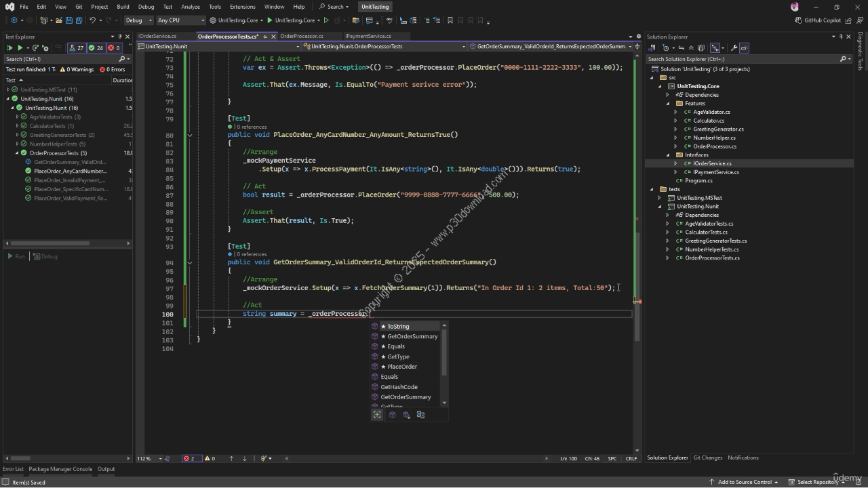Go to previous issue up arrow
This screenshot has height=488, width=868.
[x=231, y=458]
